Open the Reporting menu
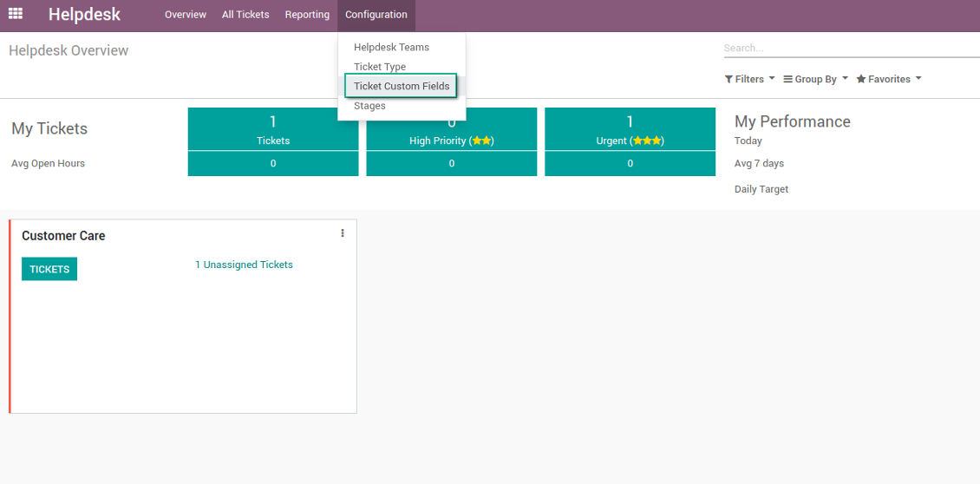Image resolution: width=980 pixels, height=484 pixels. (x=308, y=15)
